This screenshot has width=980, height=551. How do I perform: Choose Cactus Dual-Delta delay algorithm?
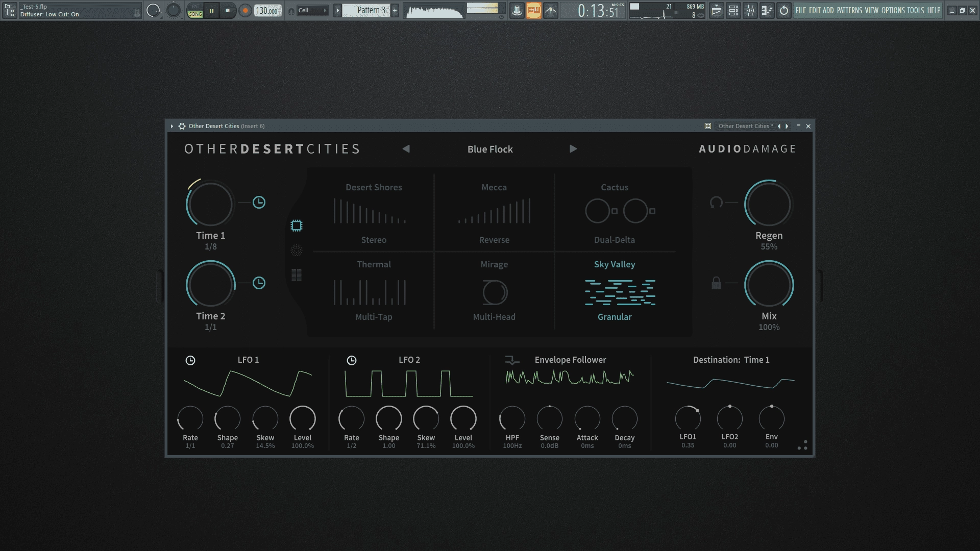click(615, 213)
